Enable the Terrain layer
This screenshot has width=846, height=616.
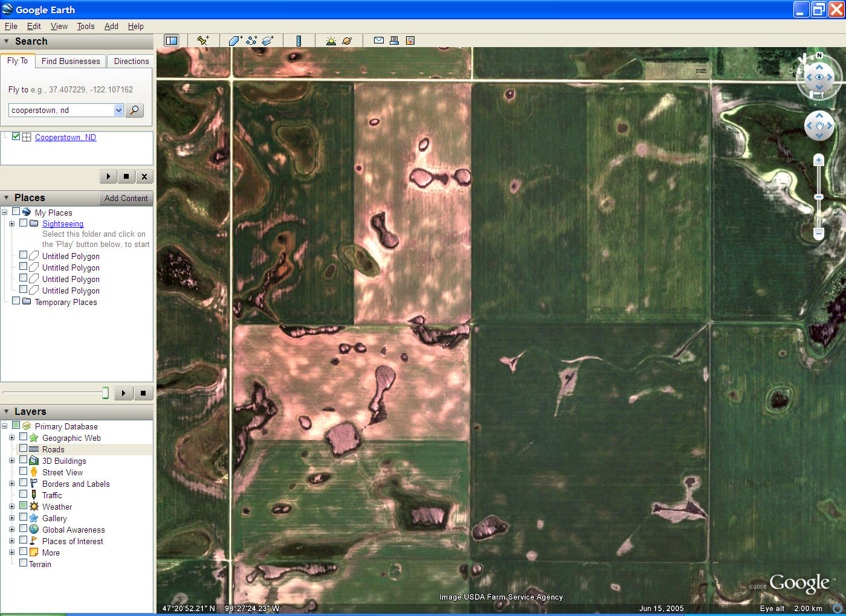point(24,563)
